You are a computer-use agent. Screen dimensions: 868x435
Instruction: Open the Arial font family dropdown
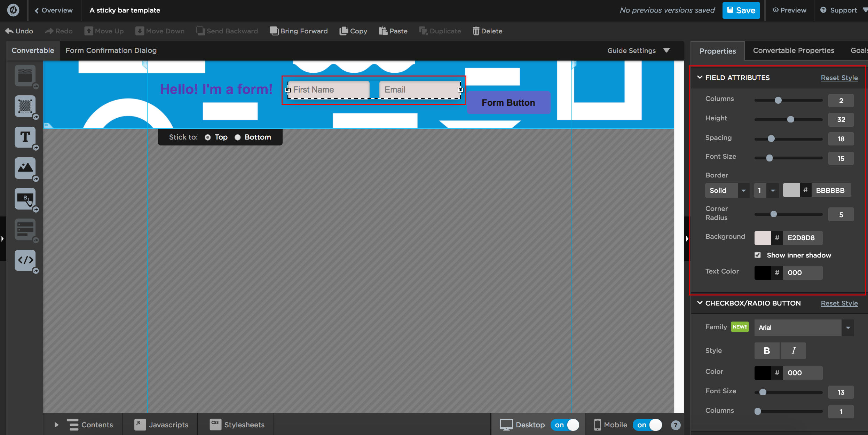click(804, 327)
